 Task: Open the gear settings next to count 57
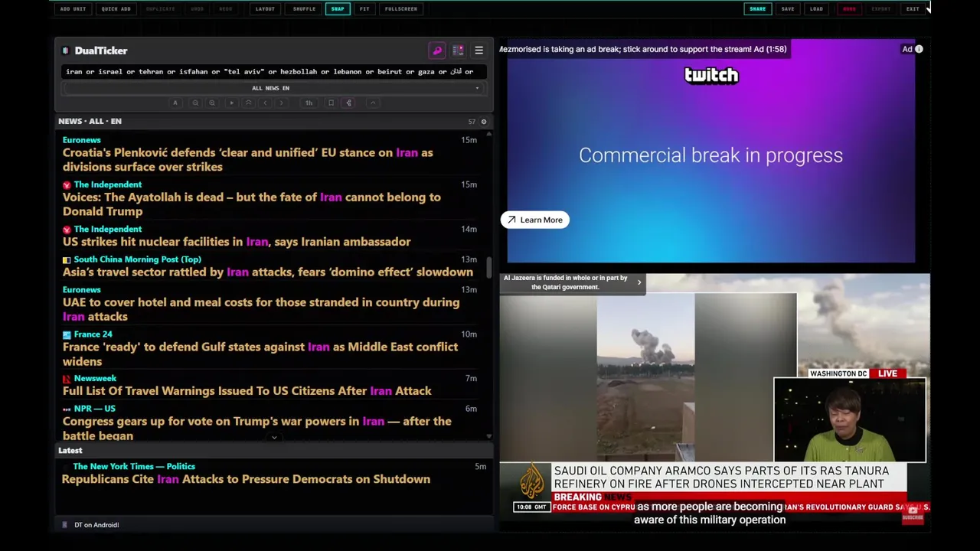[483, 122]
